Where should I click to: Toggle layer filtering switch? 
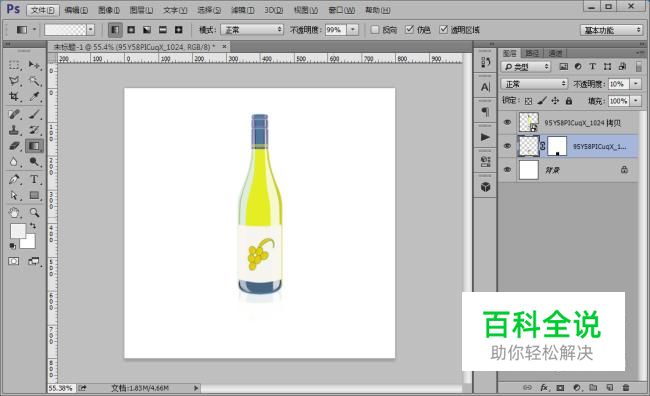point(638,66)
